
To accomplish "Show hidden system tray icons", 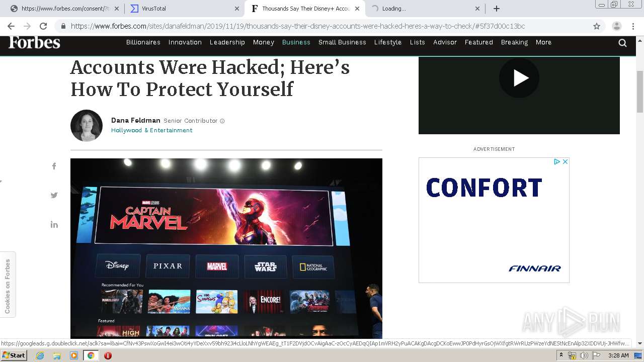I will (x=561, y=355).
